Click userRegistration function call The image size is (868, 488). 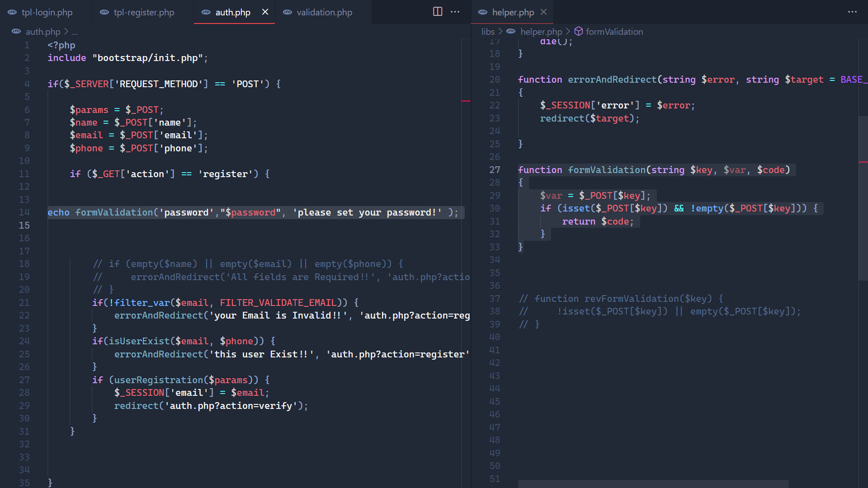tap(159, 380)
